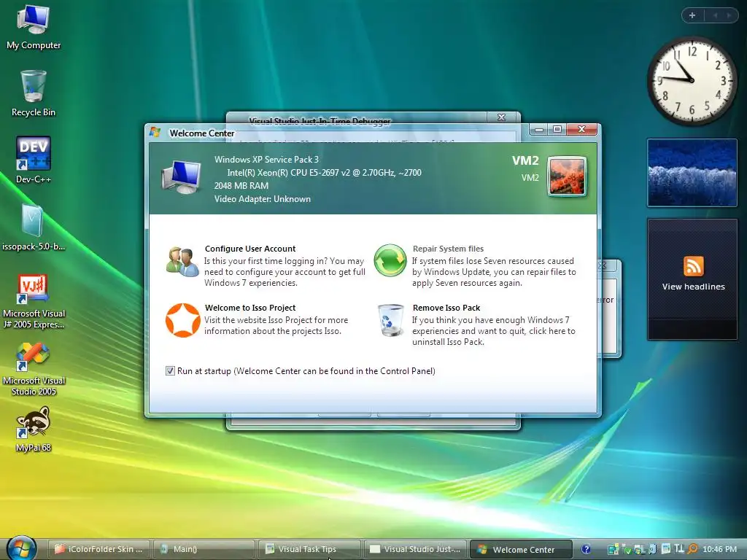
Task: Click the Video Adapter: Unknown text
Action: pyautogui.click(x=263, y=199)
